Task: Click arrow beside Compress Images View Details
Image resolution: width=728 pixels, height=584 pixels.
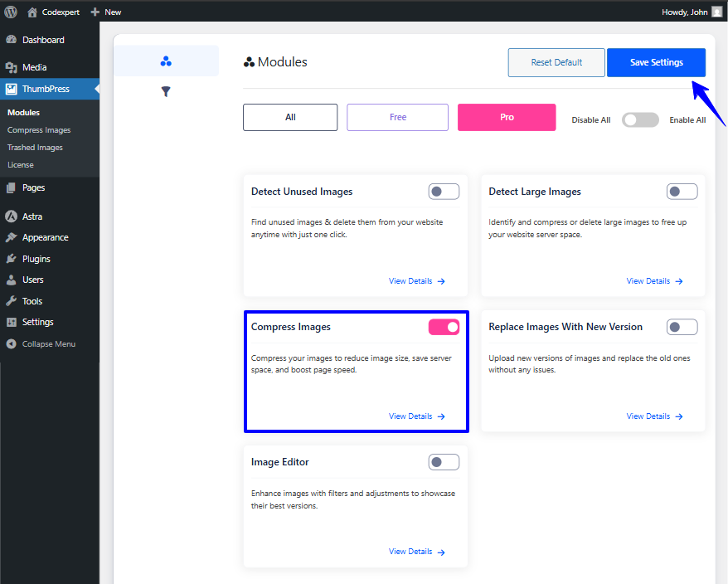Action: [x=441, y=416]
